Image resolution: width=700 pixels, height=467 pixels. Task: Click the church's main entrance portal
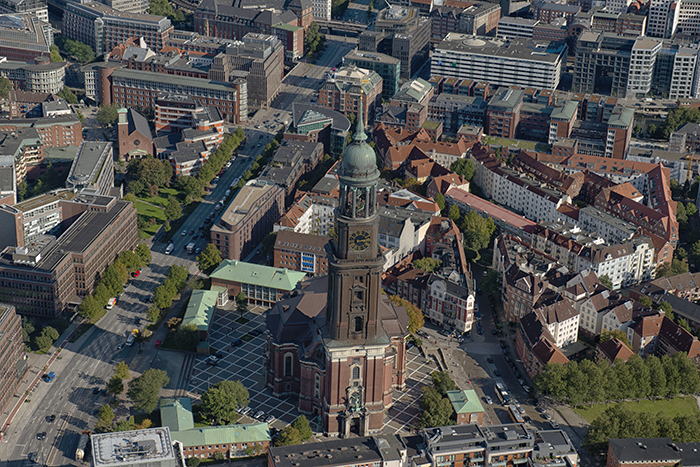354,418
